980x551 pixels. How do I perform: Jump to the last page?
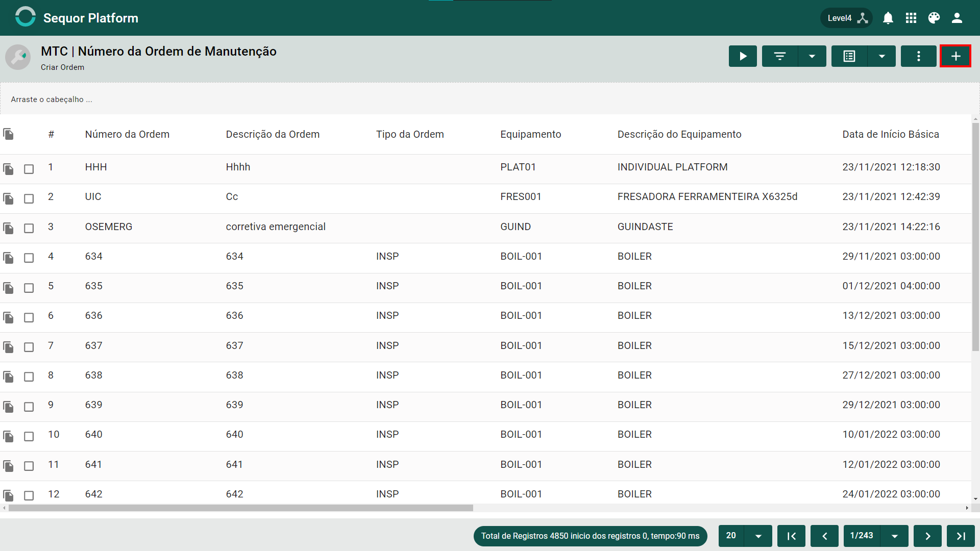[961, 536]
